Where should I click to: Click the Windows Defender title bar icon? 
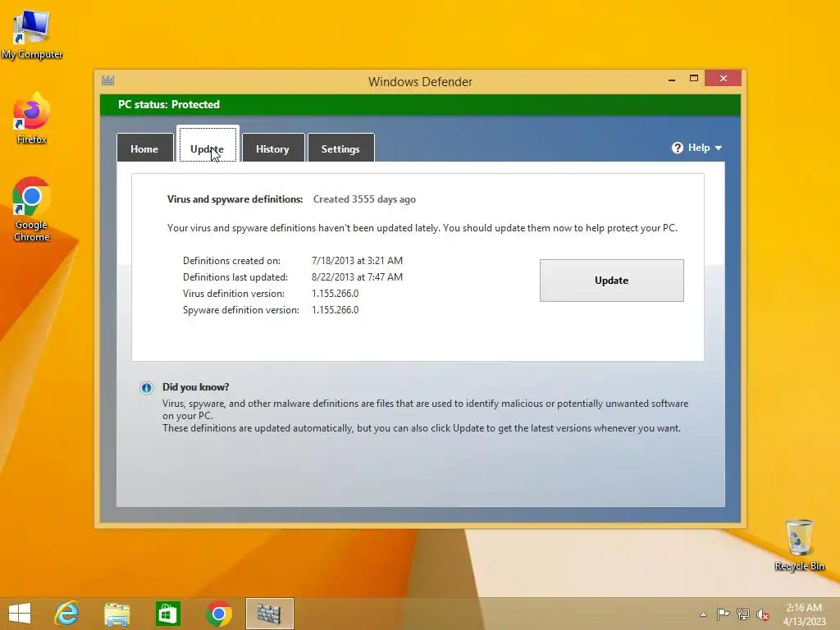tap(107, 80)
